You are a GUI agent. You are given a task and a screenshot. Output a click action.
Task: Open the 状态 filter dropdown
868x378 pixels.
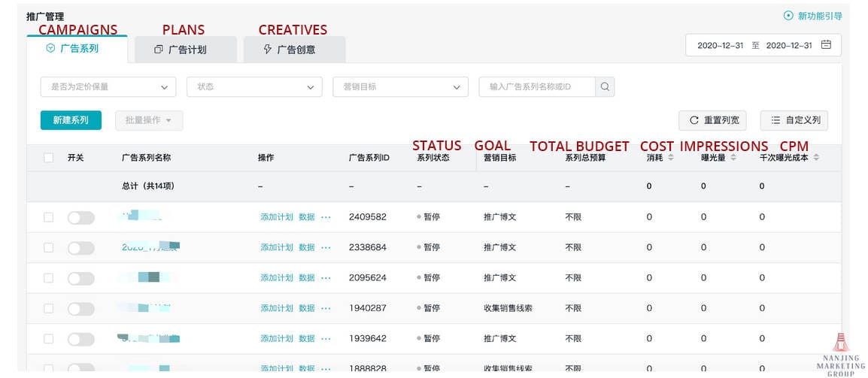[255, 87]
